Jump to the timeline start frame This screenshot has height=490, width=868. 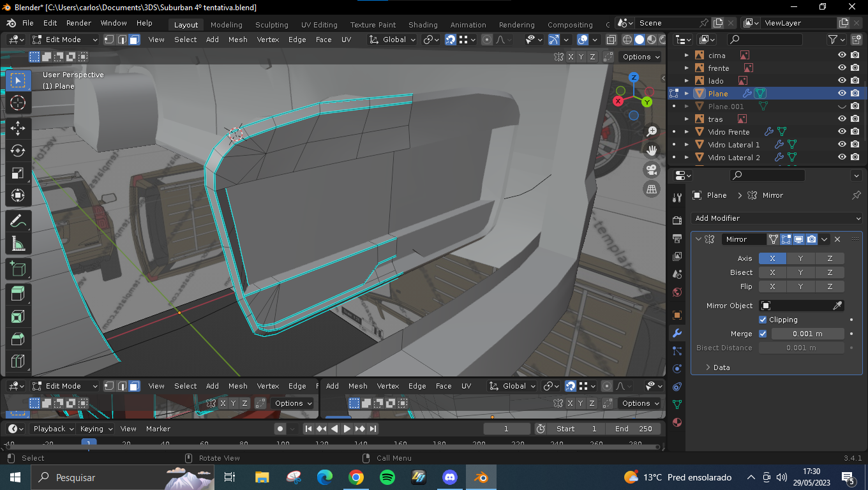pyautogui.click(x=308, y=429)
